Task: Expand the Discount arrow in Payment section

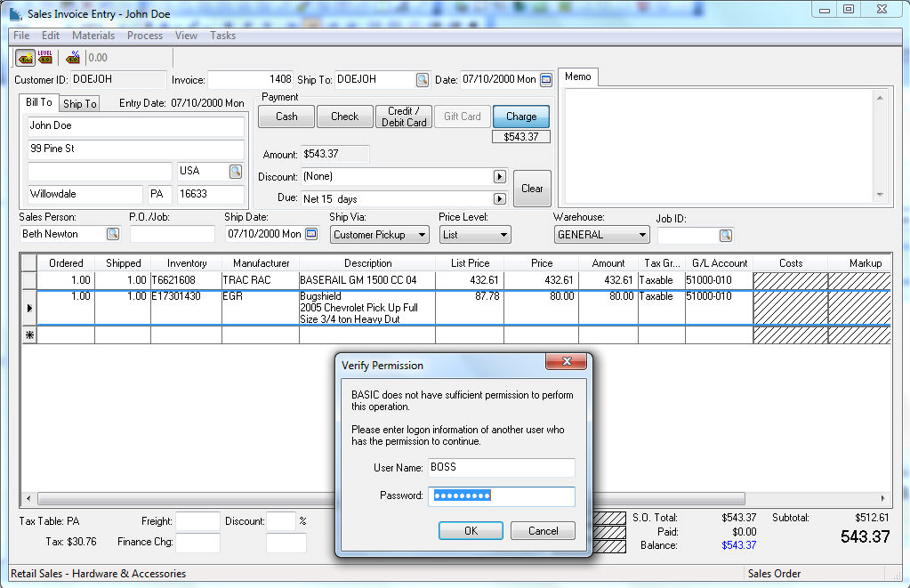Action: coord(499,177)
